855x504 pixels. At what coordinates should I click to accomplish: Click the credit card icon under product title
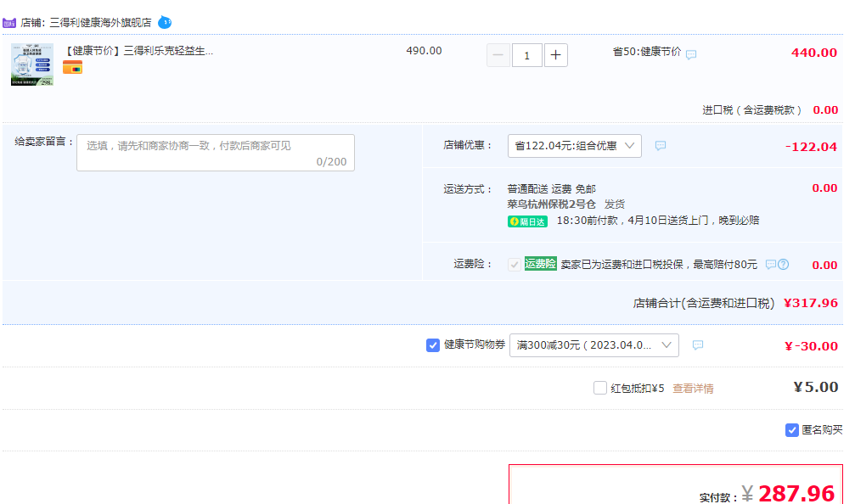coord(72,68)
